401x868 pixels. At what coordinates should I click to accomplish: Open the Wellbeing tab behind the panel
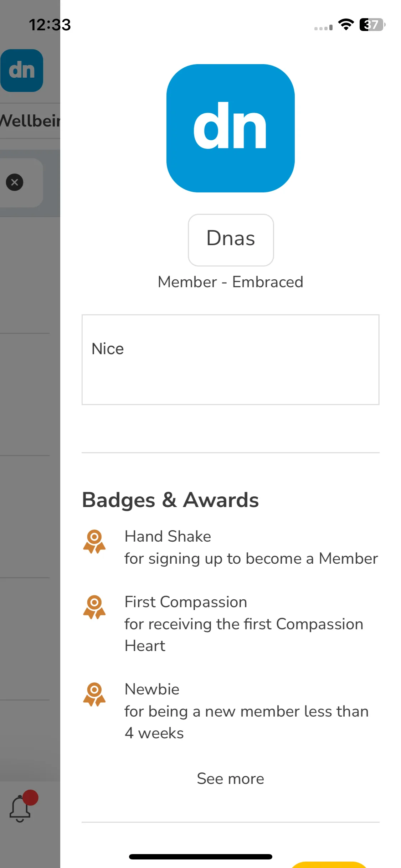(30, 121)
